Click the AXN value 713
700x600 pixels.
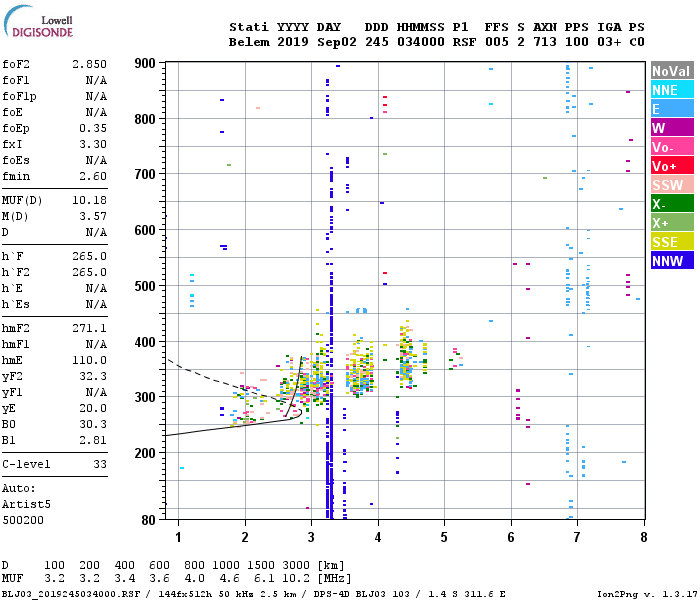coord(545,42)
